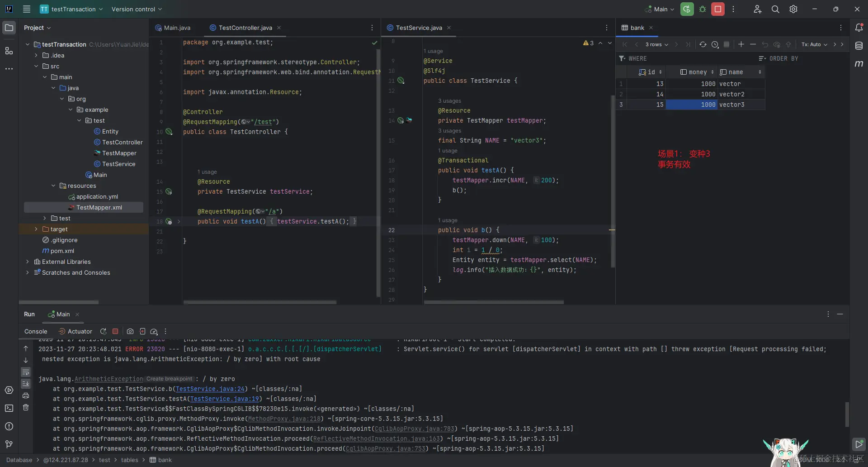The width and height of the screenshot is (868, 467).
Task: Open IDE settings gear
Action: [x=793, y=9]
